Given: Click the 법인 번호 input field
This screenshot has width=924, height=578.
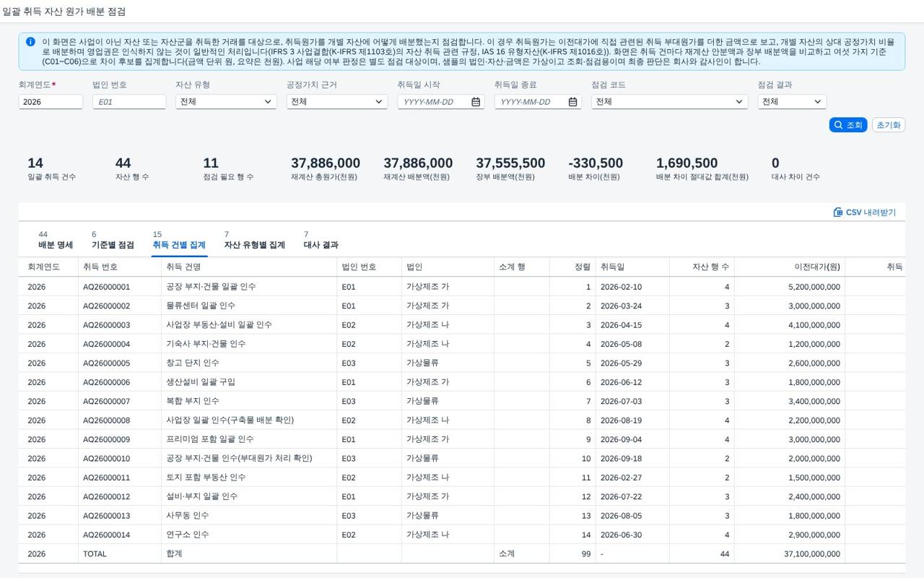Looking at the screenshot, I should tap(129, 102).
